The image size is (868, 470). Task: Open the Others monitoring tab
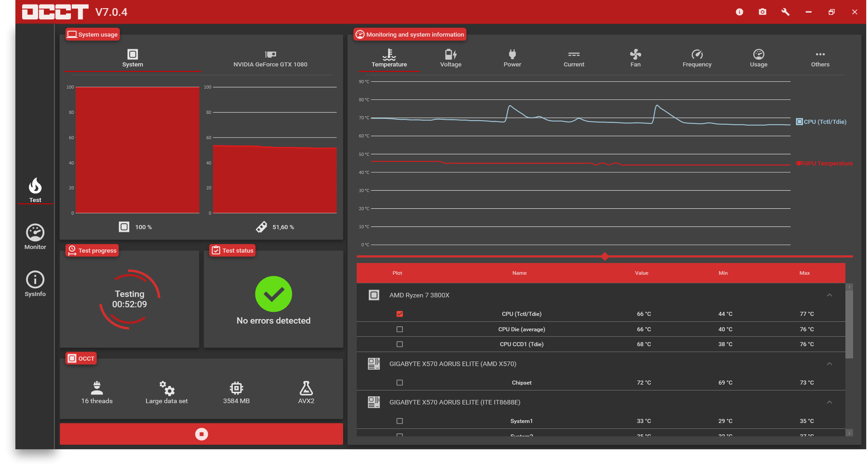click(820, 58)
